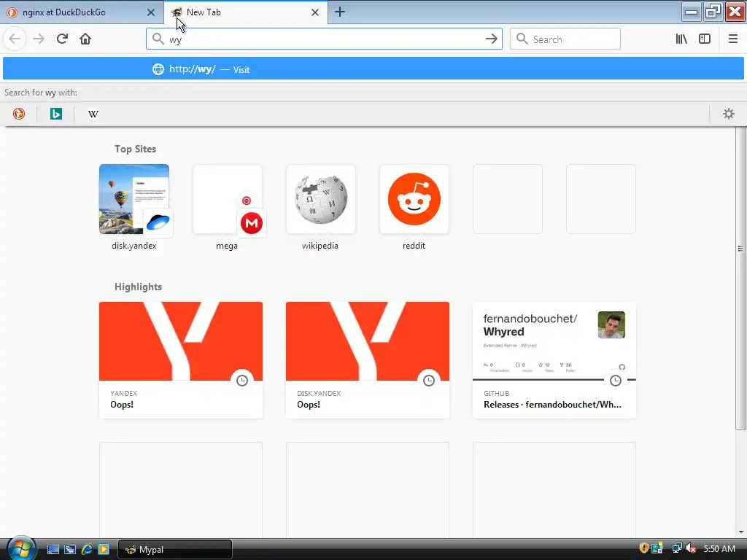Open the security shield tray icon
The width and height of the screenshot is (747, 560).
pyautogui.click(x=643, y=548)
